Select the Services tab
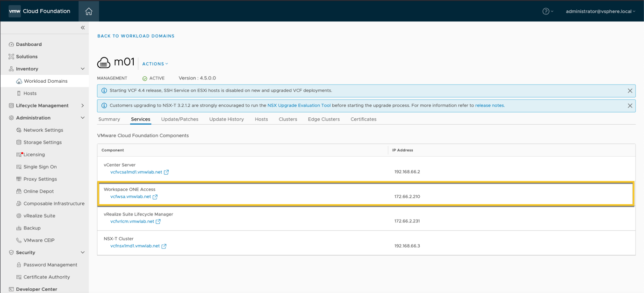 point(141,119)
